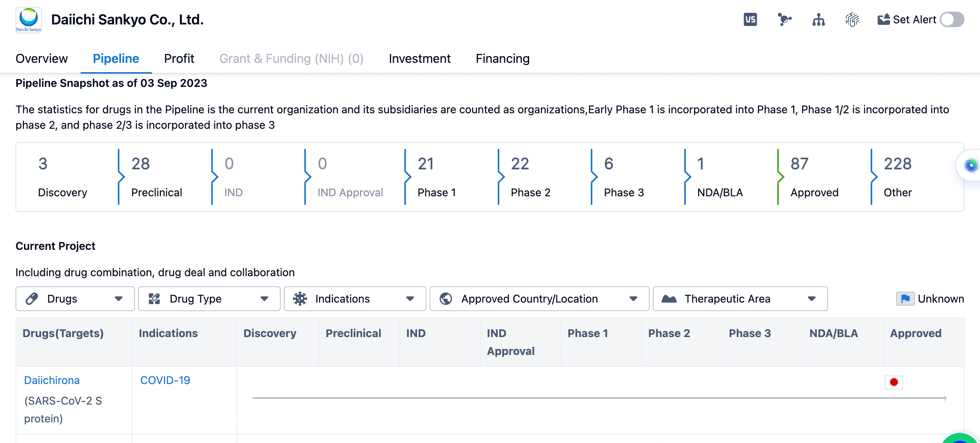Screen dimensions: 980x443
Task: Click the organization hierarchy tree icon
Action: point(818,19)
